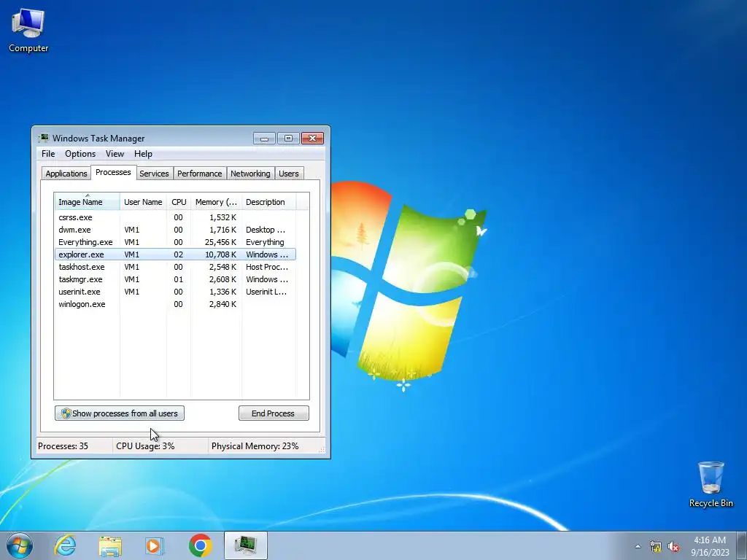
Task: Click the End Process button
Action: click(274, 413)
